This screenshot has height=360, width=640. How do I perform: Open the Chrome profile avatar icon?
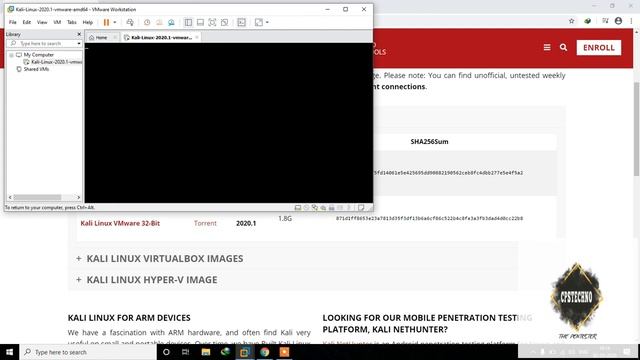[x=618, y=21]
